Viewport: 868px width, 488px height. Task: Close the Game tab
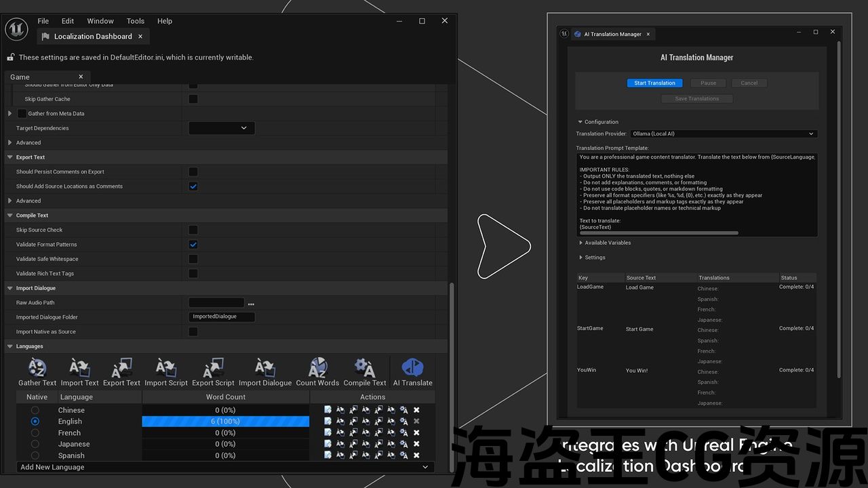[81, 77]
